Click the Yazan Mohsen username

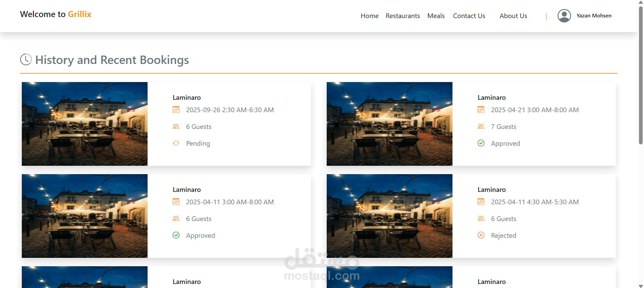pyautogui.click(x=594, y=16)
